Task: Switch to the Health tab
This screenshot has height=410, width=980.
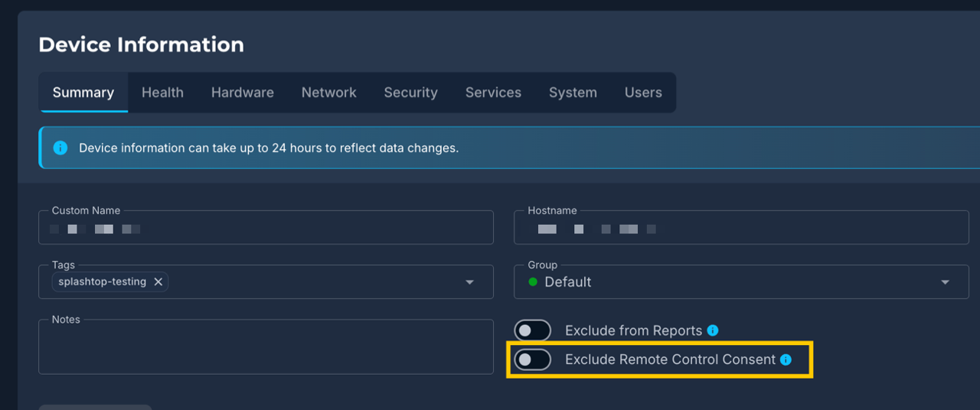Action: [x=162, y=93]
